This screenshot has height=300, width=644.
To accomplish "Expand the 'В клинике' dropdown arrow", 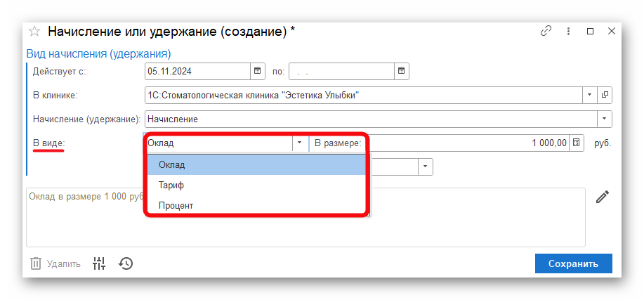I will click(x=589, y=95).
